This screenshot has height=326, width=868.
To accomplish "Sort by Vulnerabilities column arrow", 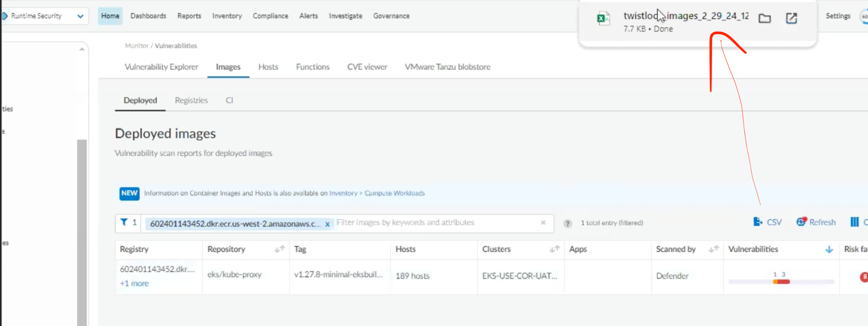I will (x=829, y=250).
